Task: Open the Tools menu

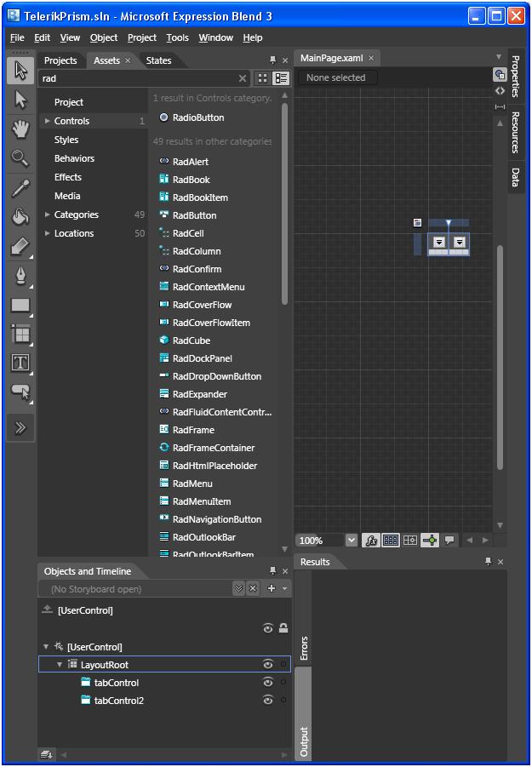Action: (178, 37)
